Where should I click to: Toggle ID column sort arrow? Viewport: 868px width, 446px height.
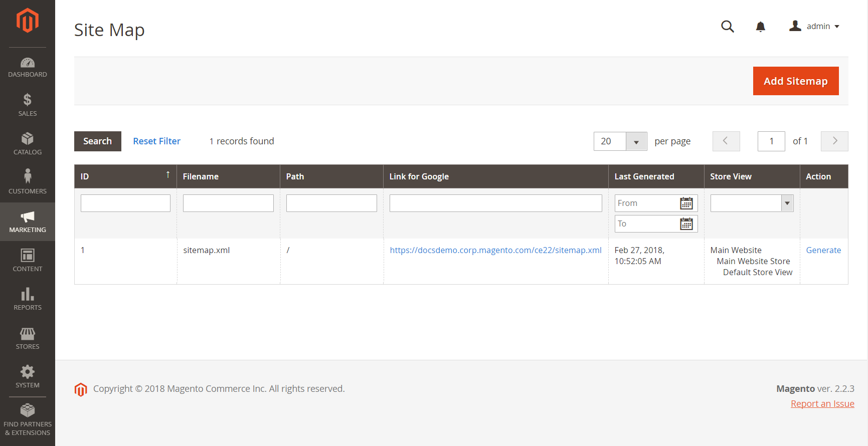pos(168,175)
